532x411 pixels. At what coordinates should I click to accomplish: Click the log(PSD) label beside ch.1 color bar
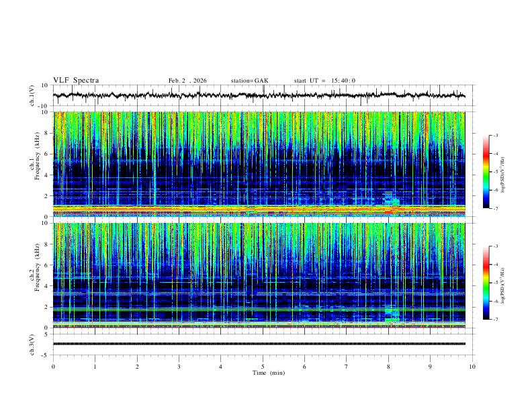click(502, 175)
